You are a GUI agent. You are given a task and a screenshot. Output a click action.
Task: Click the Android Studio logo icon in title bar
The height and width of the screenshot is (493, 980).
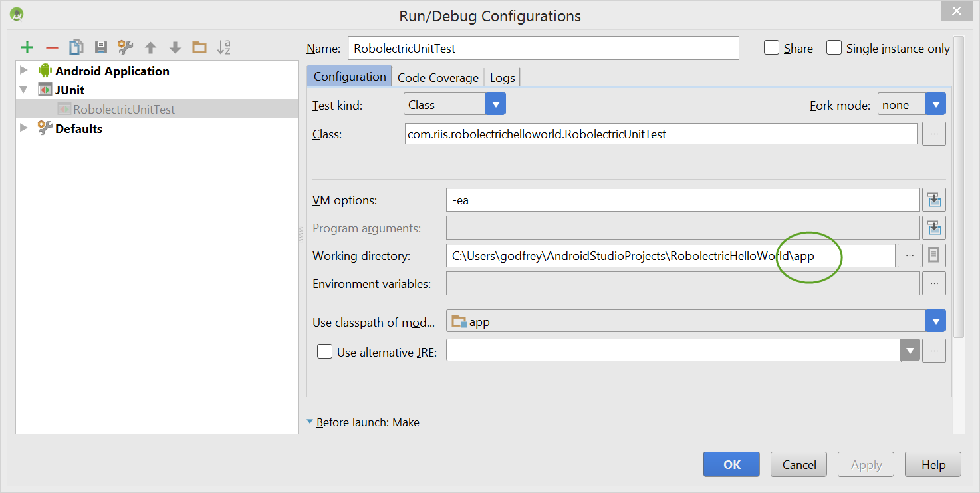(x=17, y=14)
